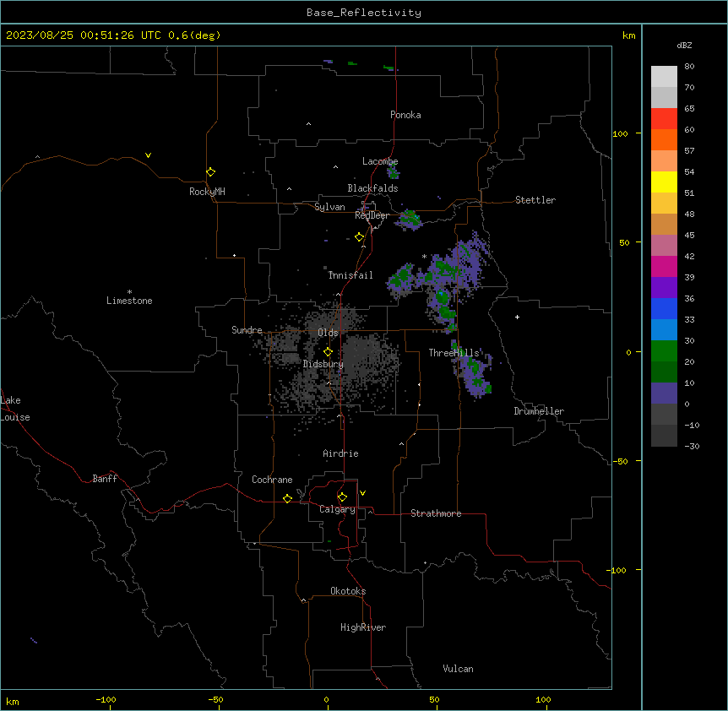Click the yellow diamond marker above RockyMH
The image size is (728, 711).
pyautogui.click(x=210, y=171)
